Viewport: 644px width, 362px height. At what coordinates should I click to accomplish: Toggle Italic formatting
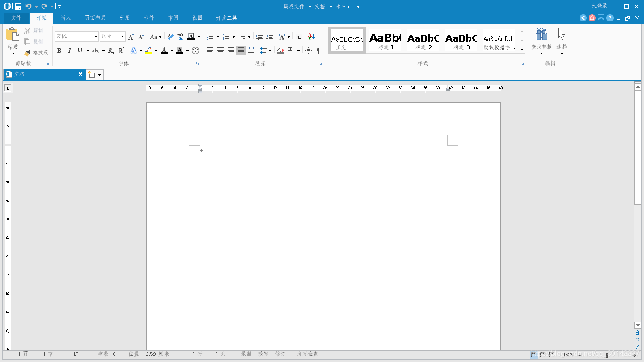click(x=69, y=51)
